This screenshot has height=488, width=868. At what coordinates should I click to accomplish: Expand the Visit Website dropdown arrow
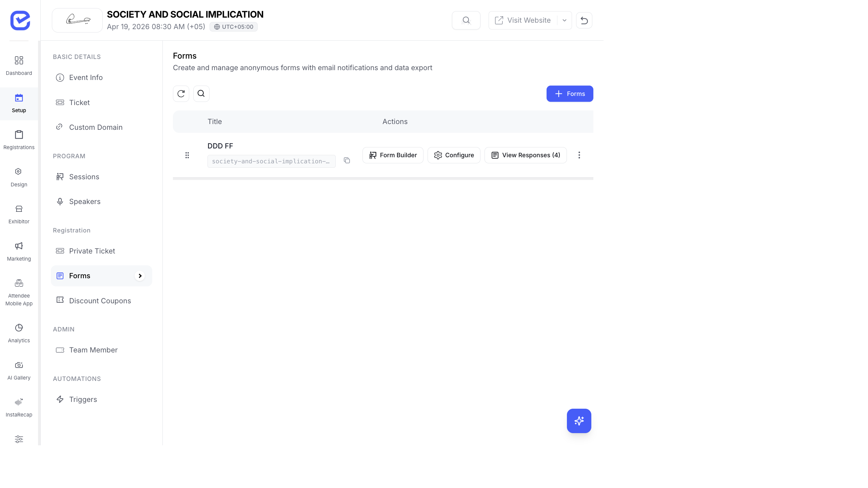click(x=564, y=20)
